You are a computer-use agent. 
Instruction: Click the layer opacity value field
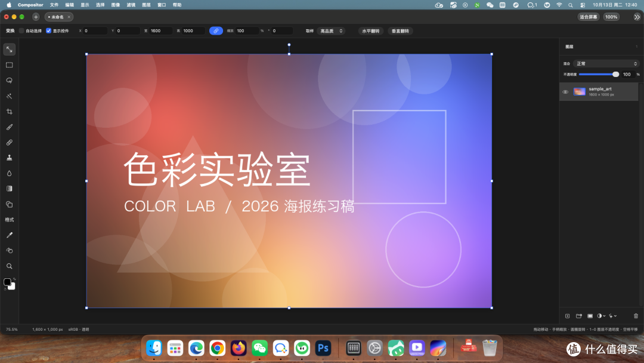[x=628, y=75]
